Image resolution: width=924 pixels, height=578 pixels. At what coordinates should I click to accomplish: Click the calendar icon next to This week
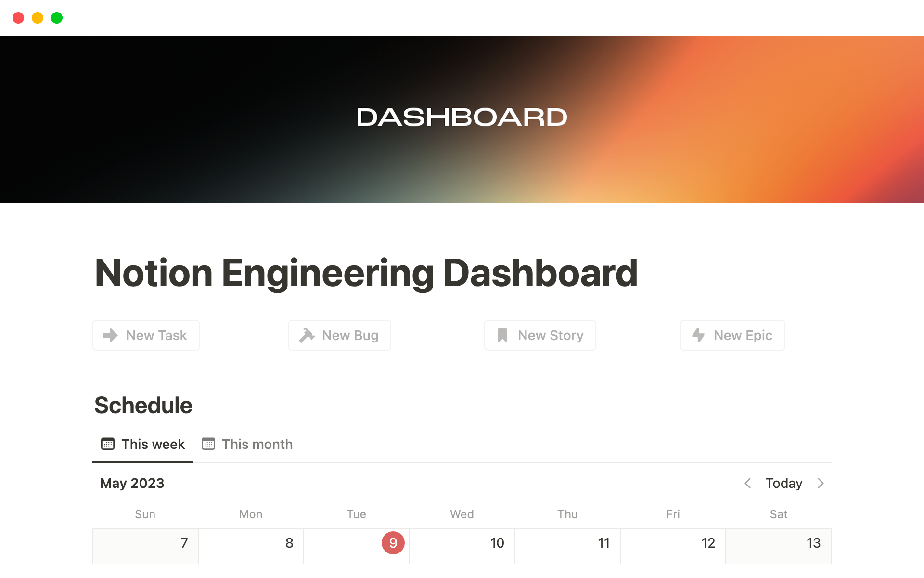(x=107, y=444)
